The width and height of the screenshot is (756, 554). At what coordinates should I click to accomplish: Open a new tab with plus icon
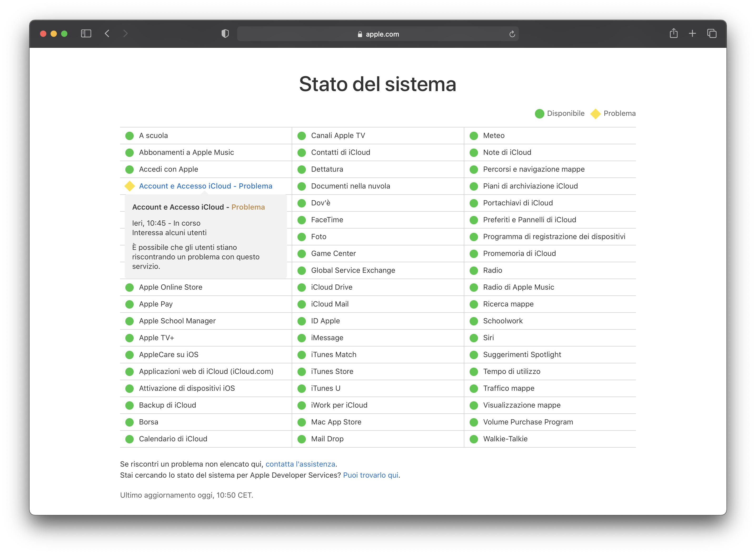coord(692,33)
